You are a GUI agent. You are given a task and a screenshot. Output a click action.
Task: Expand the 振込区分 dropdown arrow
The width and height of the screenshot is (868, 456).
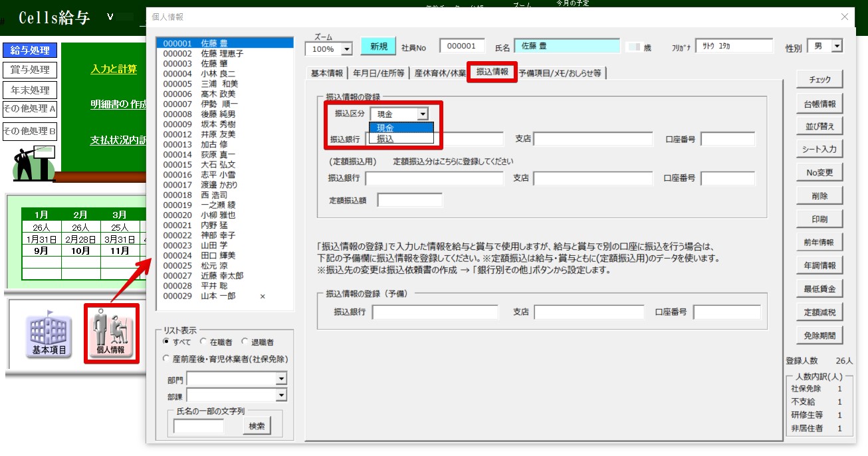tap(422, 114)
